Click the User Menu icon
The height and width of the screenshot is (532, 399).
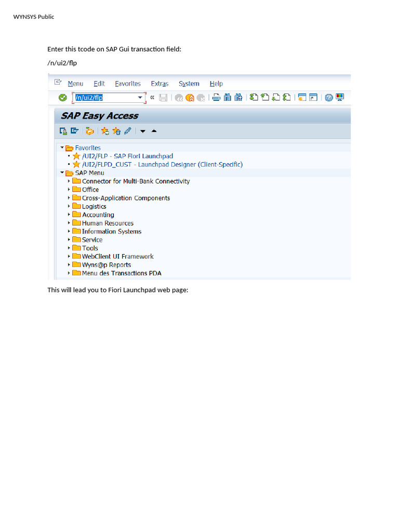(63, 131)
